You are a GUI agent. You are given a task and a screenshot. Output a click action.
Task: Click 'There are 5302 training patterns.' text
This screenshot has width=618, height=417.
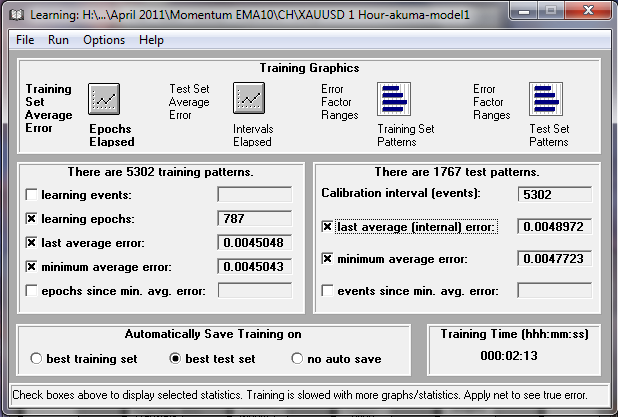click(160, 172)
